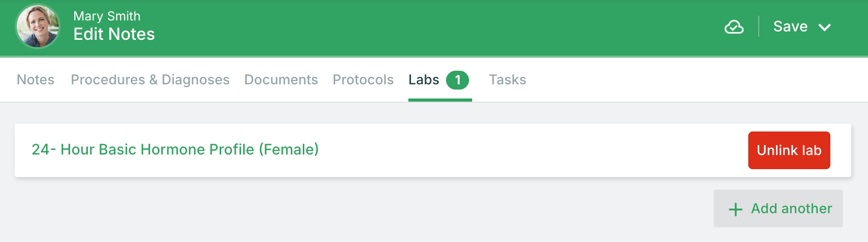Click the cloud sync status icon
868x242 pixels.
pyautogui.click(x=734, y=27)
